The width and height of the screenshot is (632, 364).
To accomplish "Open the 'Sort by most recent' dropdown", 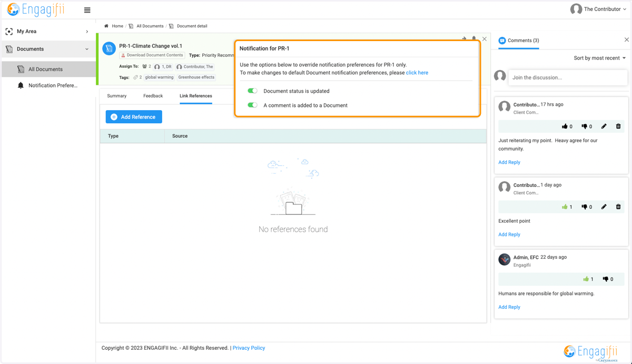I will [x=600, y=58].
